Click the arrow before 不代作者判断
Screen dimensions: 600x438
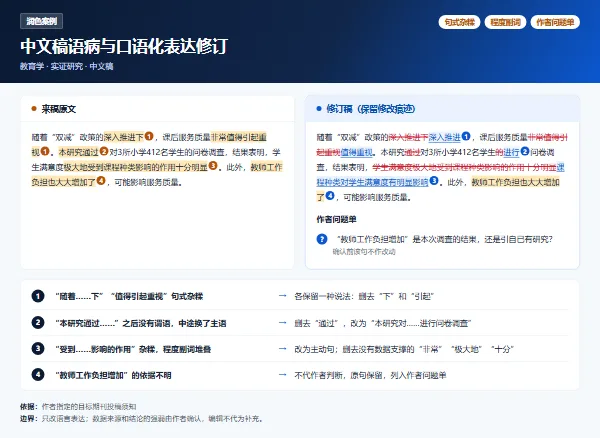pyautogui.click(x=283, y=374)
